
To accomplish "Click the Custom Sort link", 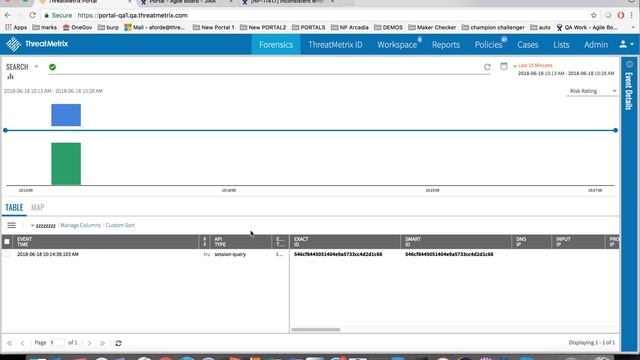I will (x=120, y=225).
